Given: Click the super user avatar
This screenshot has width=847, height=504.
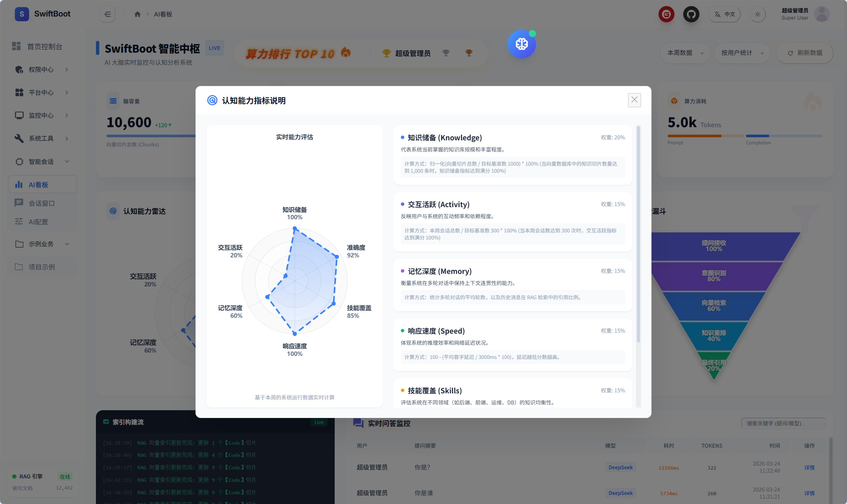Looking at the screenshot, I should pos(822,14).
